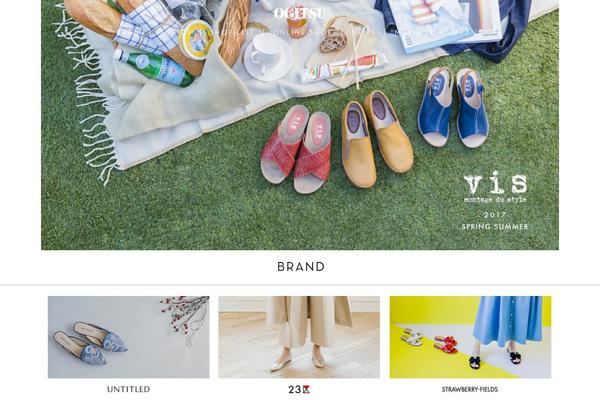Viewport: 600px width, 400px height.
Task: Click the baguette in the banner corner
Action: tap(92, 15)
